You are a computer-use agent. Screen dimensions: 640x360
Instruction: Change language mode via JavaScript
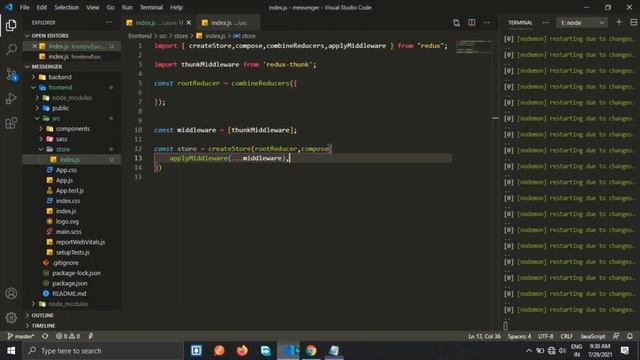(593, 336)
